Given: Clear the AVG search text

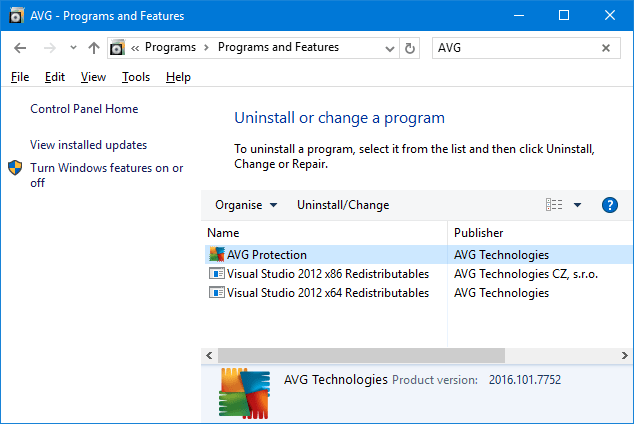Looking at the screenshot, I should coord(606,48).
